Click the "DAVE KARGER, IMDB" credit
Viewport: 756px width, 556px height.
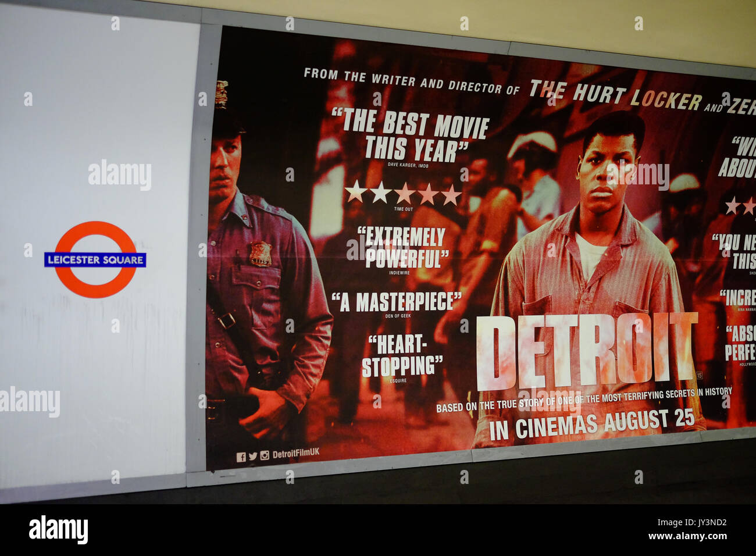(x=408, y=166)
